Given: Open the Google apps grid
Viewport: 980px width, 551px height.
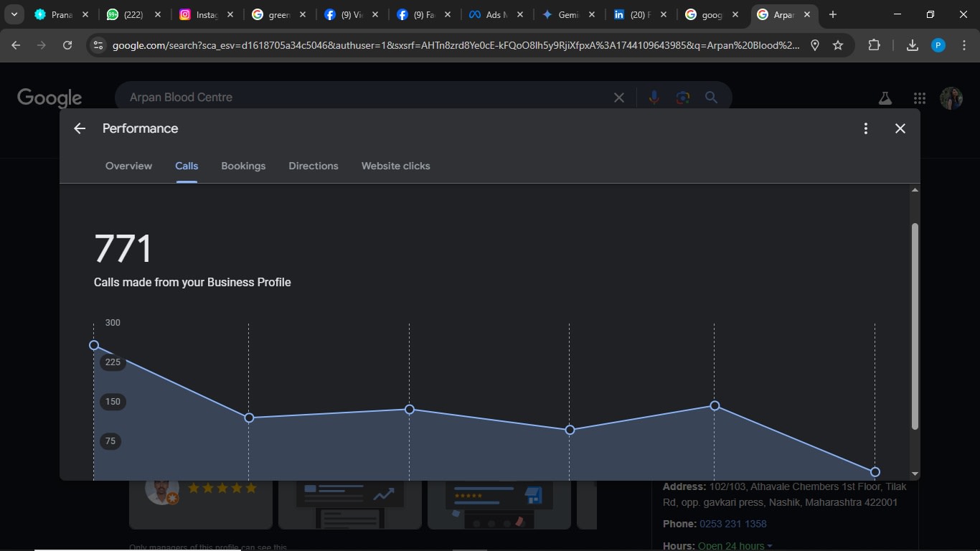Looking at the screenshot, I should click(x=920, y=98).
